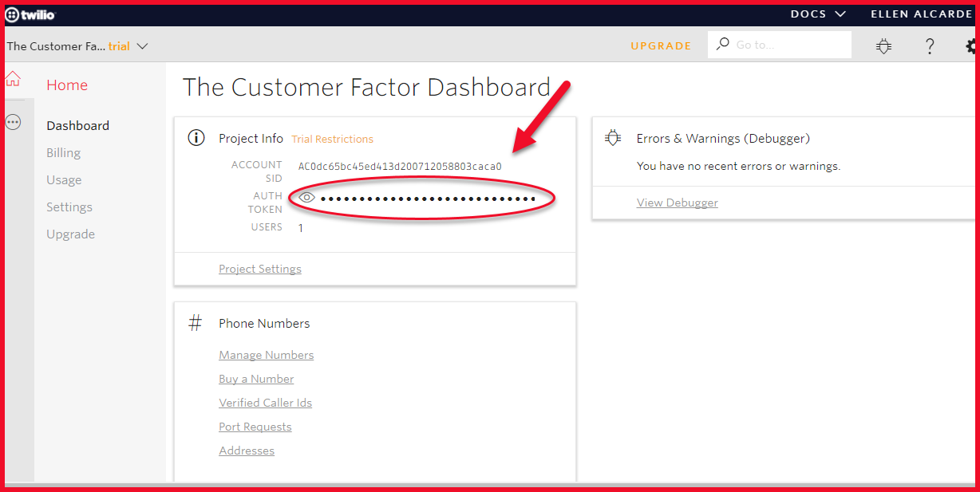This screenshot has height=492, width=980.
Task: Open the Ellen Alcarde account menu
Action: pyautogui.click(x=922, y=14)
